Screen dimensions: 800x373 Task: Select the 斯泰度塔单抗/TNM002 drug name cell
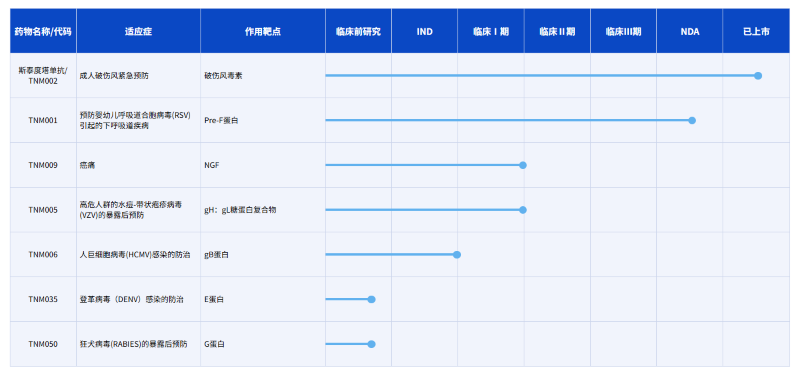coord(43,76)
